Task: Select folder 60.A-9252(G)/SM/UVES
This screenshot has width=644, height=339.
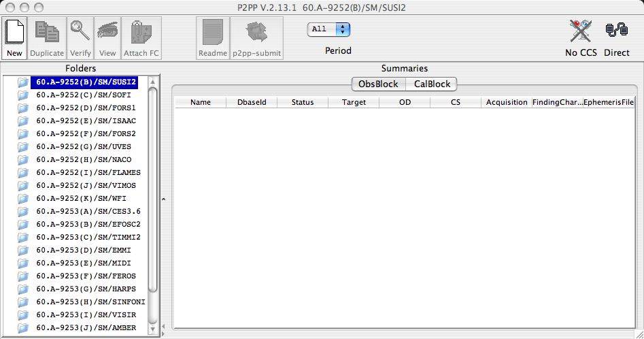Action: click(84, 146)
